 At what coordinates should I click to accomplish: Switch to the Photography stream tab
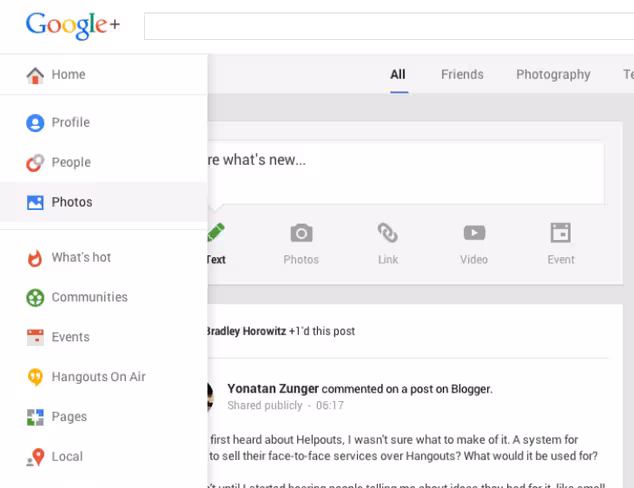pyautogui.click(x=553, y=75)
